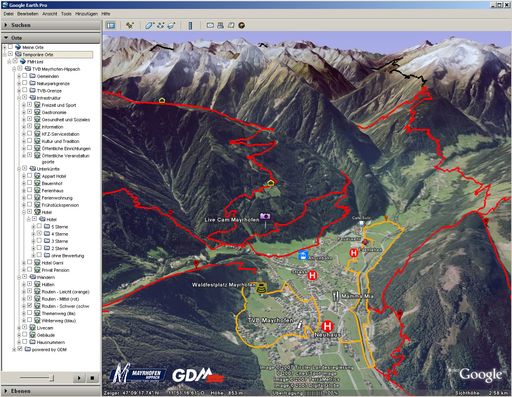Open the Tools menu
This screenshot has height=397, width=512.
66,14
